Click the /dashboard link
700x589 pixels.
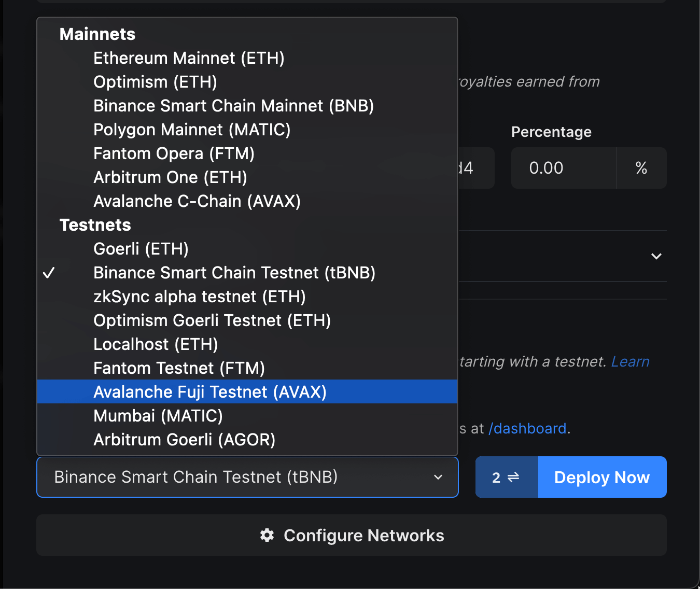click(527, 428)
